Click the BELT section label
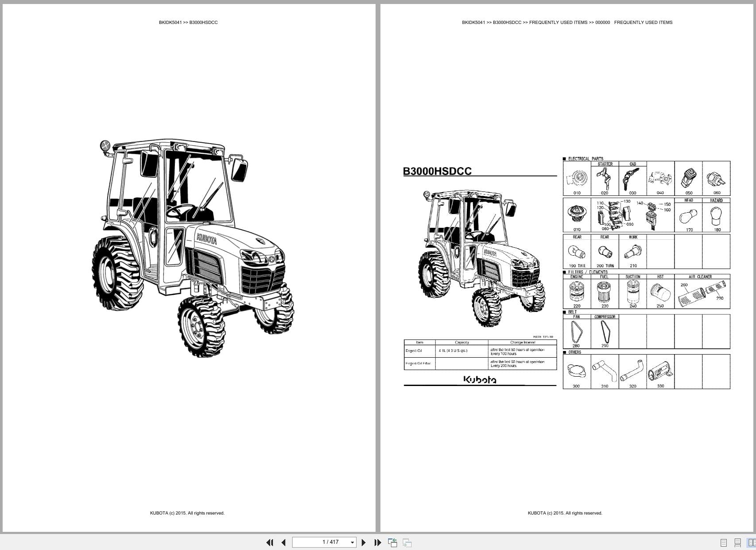This screenshot has width=756, height=550. (572, 312)
